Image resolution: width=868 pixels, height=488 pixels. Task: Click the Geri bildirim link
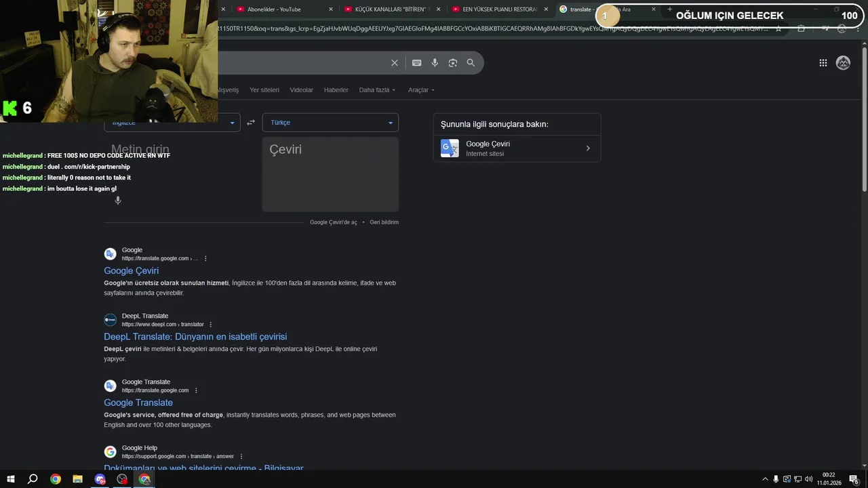384,222
